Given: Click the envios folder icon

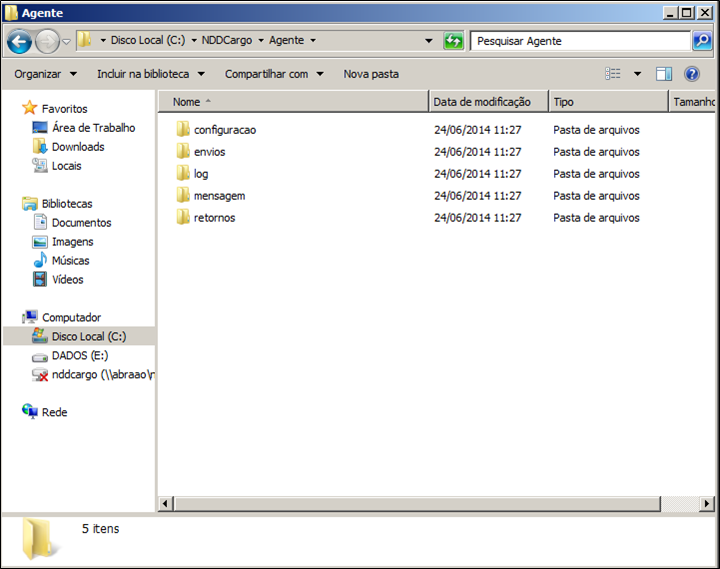Looking at the screenshot, I should pyautogui.click(x=183, y=151).
